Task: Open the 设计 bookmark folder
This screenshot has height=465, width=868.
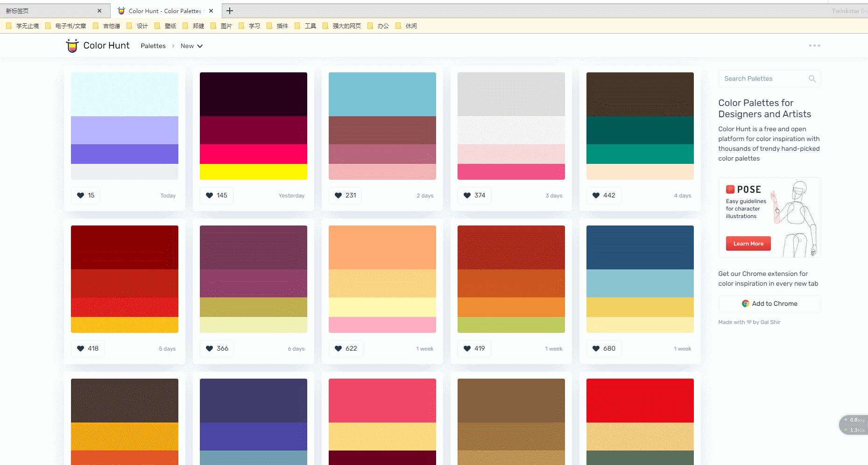Action: click(138, 26)
